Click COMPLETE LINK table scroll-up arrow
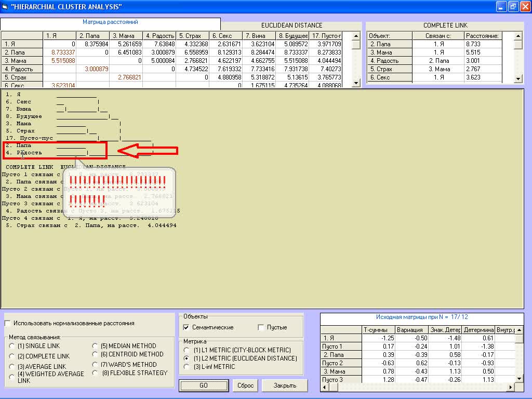 (x=518, y=36)
